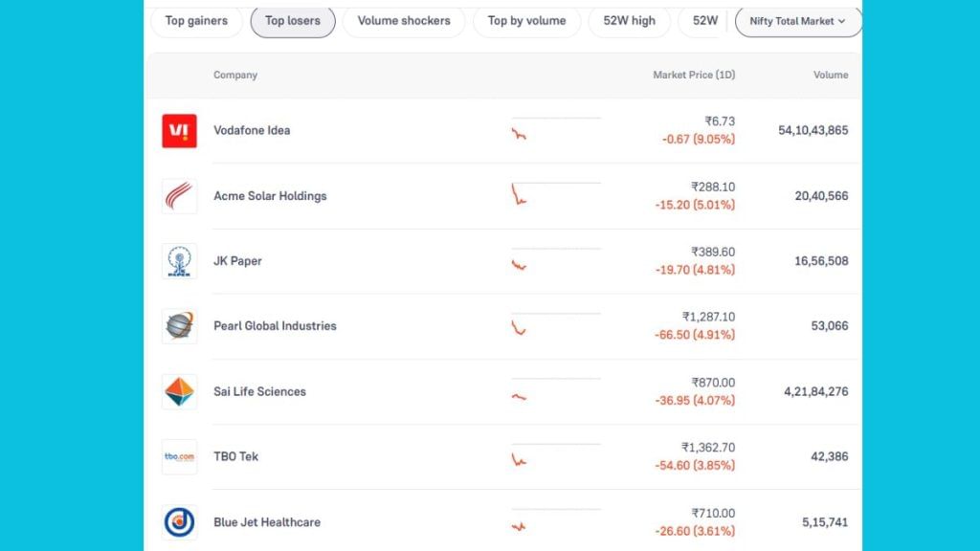Click Acme Solar change -15.20 (5.01%)
980x551 pixels.
click(x=695, y=205)
